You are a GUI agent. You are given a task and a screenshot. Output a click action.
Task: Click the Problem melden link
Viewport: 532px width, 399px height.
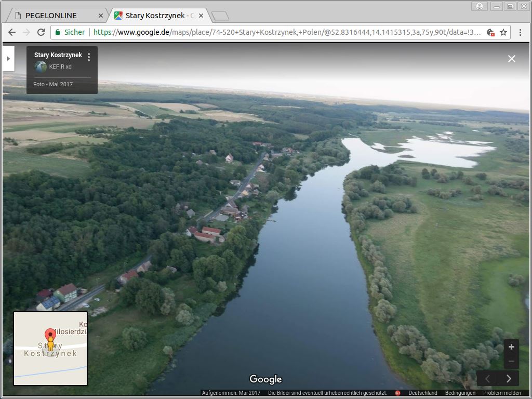(502, 393)
